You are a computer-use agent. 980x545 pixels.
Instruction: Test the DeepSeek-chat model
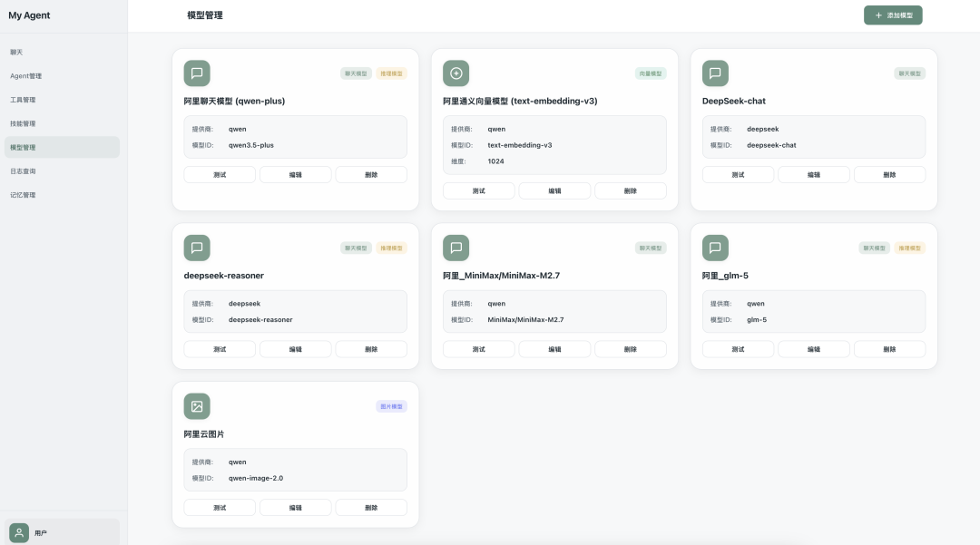(x=738, y=175)
